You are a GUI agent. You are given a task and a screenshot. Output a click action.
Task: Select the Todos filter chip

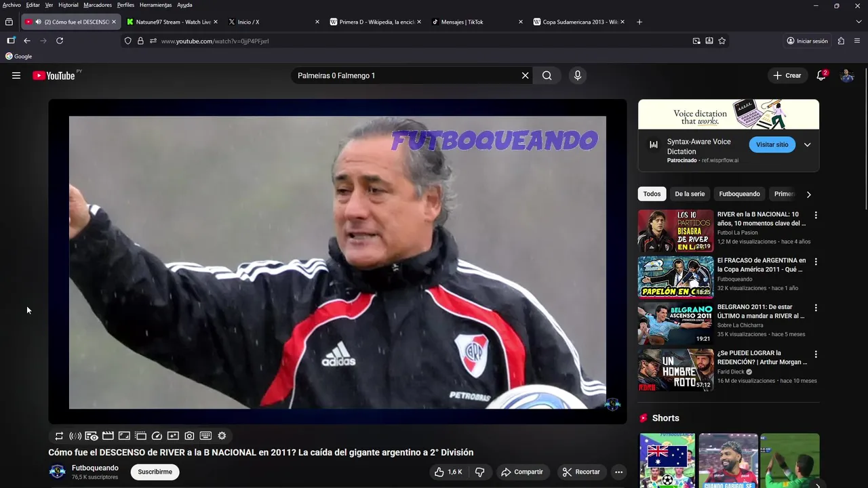coord(652,194)
